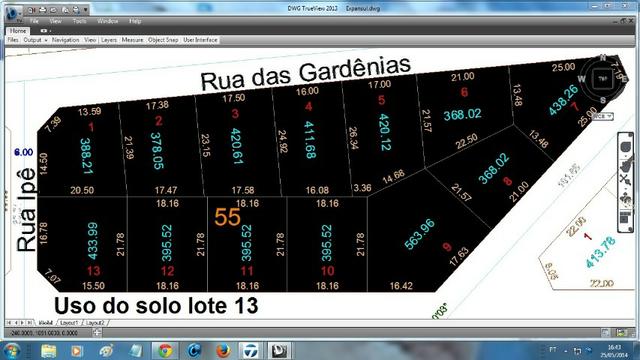Image resolution: width=640 pixels, height=360 pixels.
Task: Click the Plot printer icon in quick access toolbar
Action: [x=42, y=9]
